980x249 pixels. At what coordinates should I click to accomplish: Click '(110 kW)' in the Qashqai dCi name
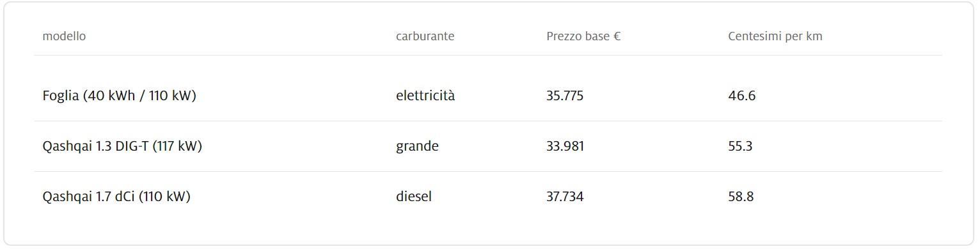[x=164, y=197]
